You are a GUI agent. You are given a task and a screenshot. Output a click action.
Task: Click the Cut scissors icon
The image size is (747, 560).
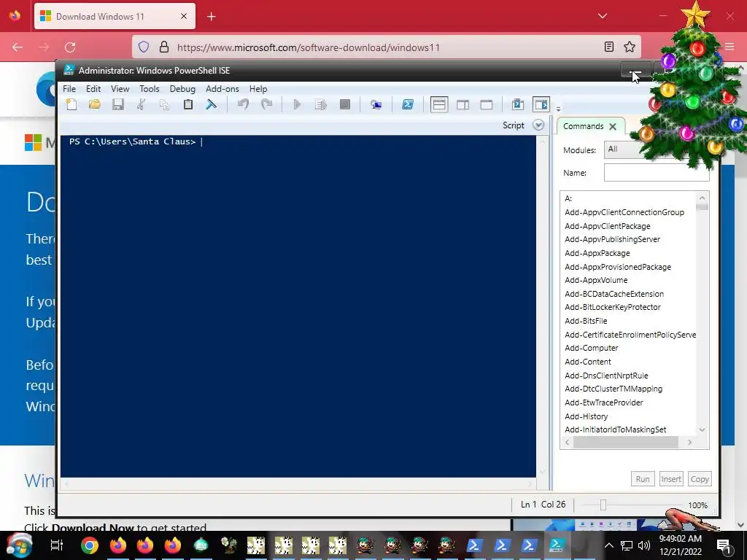[x=141, y=104]
